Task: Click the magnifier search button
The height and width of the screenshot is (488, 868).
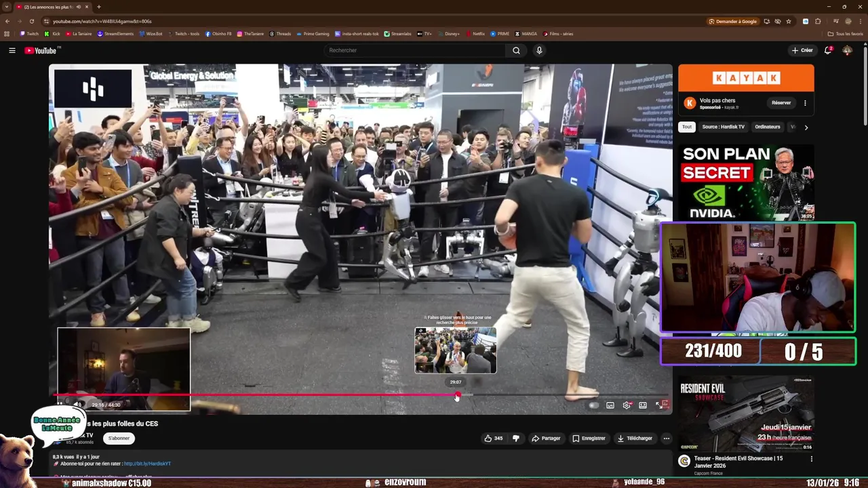Action: pos(516,50)
